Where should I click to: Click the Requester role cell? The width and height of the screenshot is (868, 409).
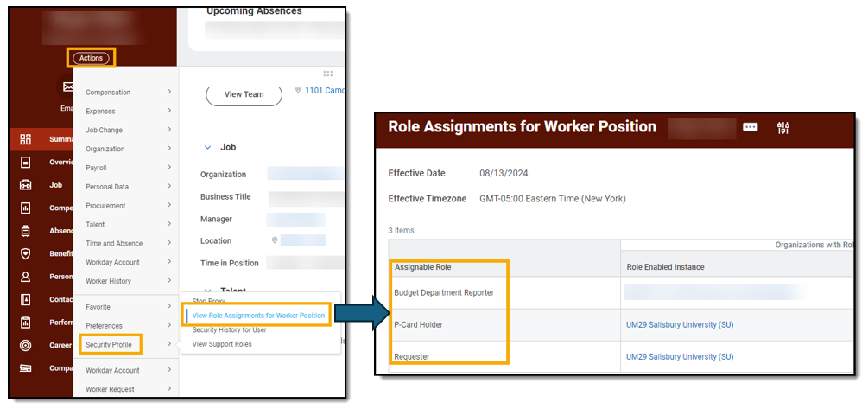click(x=411, y=357)
